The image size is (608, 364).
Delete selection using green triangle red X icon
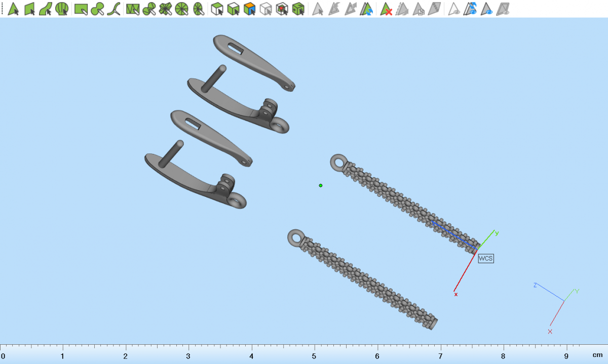(x=387, y=9)
